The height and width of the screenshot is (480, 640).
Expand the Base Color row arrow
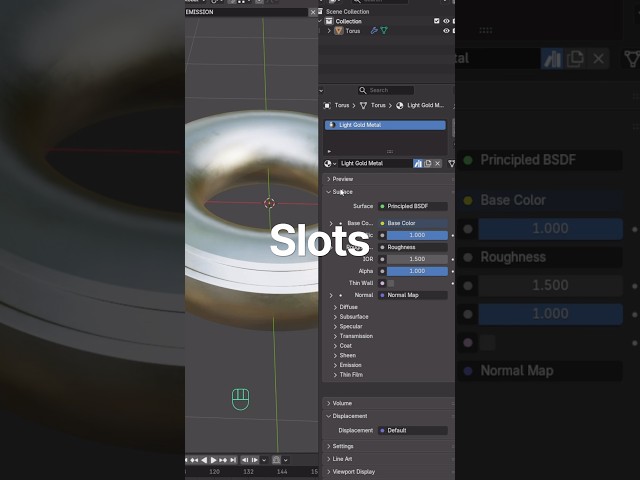coord(331,223)
